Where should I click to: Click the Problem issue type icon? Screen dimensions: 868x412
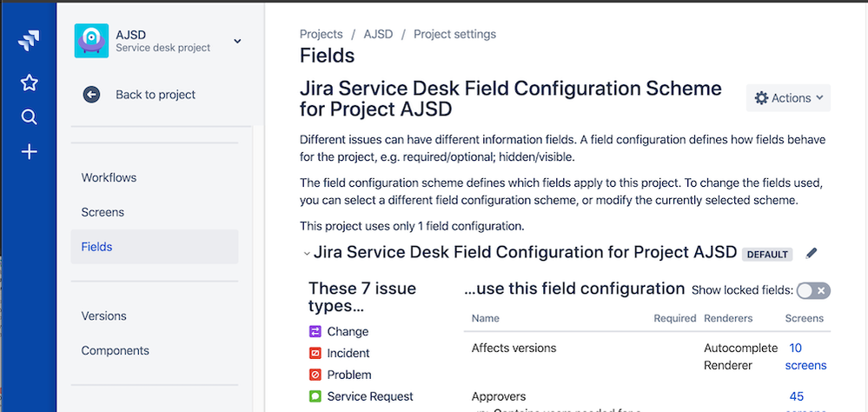click(315, 375)
